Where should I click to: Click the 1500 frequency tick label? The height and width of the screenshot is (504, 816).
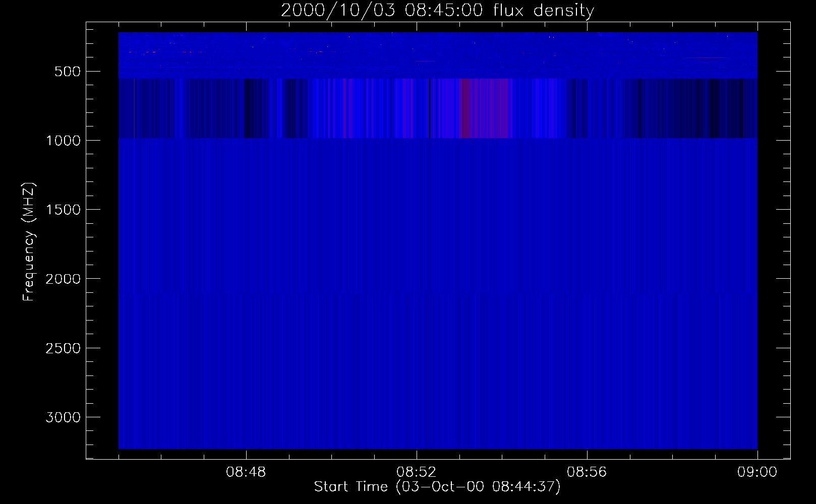63,210
